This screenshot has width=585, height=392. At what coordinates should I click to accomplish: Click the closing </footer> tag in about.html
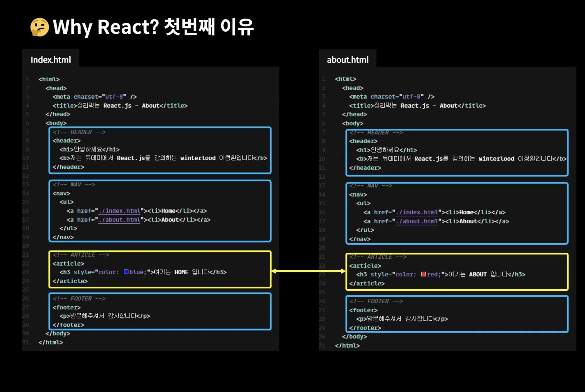[x=365, y=328]
